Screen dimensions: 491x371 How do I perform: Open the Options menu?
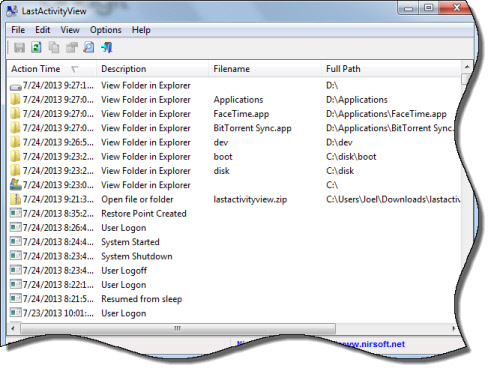point(106,30)
